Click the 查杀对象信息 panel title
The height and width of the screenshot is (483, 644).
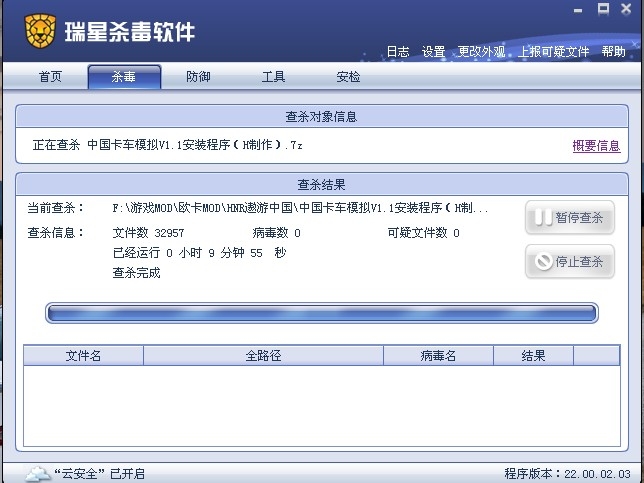click(322, 117)
